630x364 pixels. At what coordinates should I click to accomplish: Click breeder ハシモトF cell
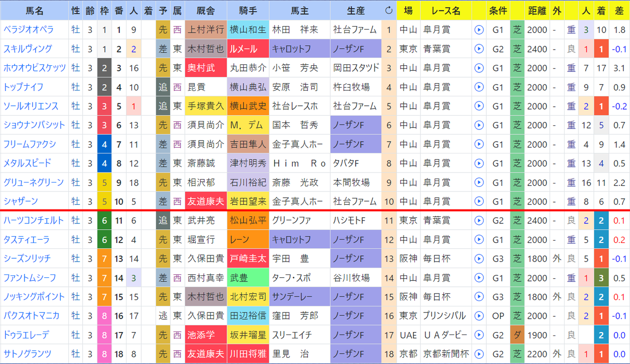[356, 220]
